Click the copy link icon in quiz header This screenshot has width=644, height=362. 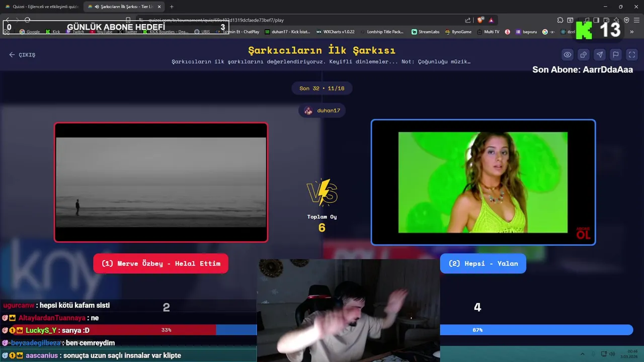point(584,55)
